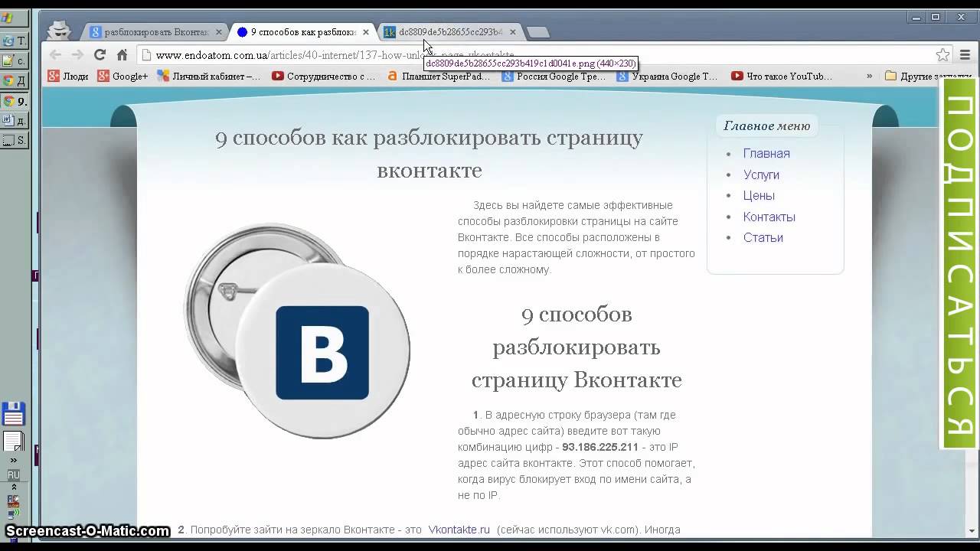Open the Личный кабинет bookmark
The width and height of the screenshot is (980, 551).
209,76
